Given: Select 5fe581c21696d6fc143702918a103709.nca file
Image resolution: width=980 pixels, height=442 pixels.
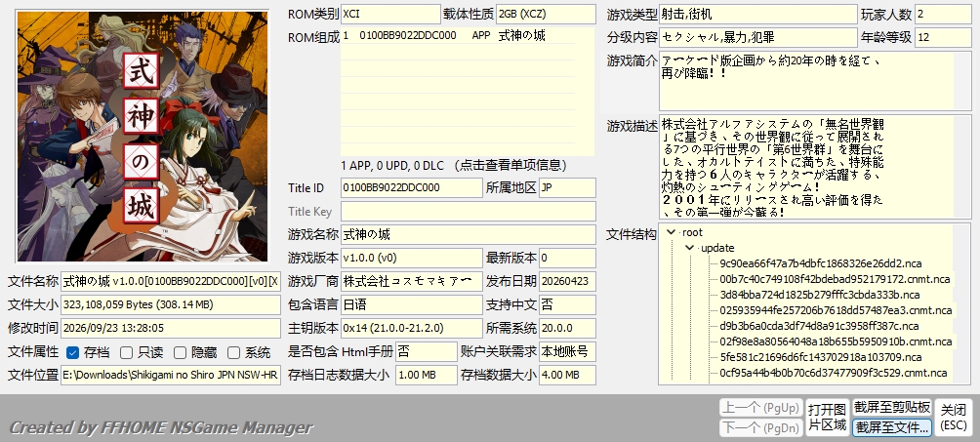Looking at the screenshot, I should click(x=821, y=358).
